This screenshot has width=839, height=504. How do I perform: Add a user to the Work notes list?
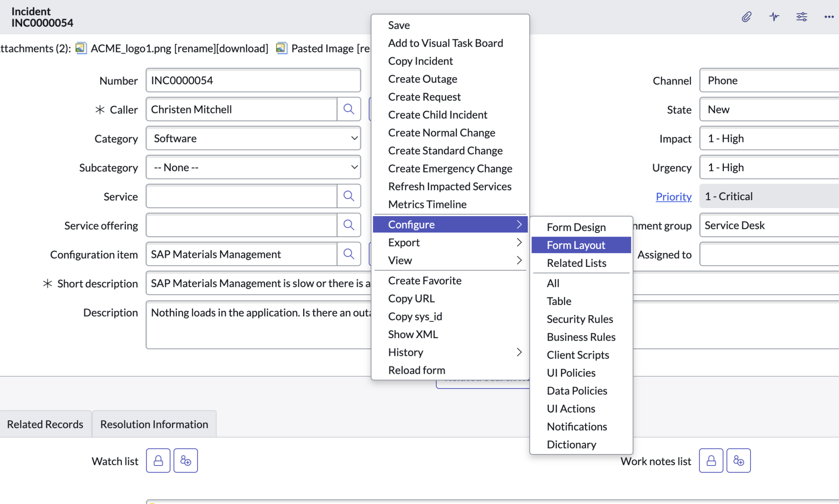739,460
